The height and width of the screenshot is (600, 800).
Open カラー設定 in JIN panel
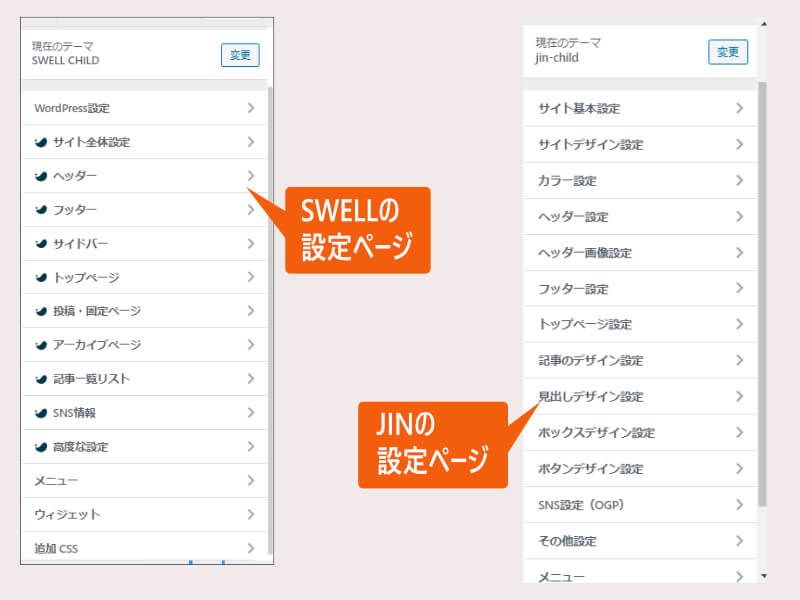click(640, 181)
